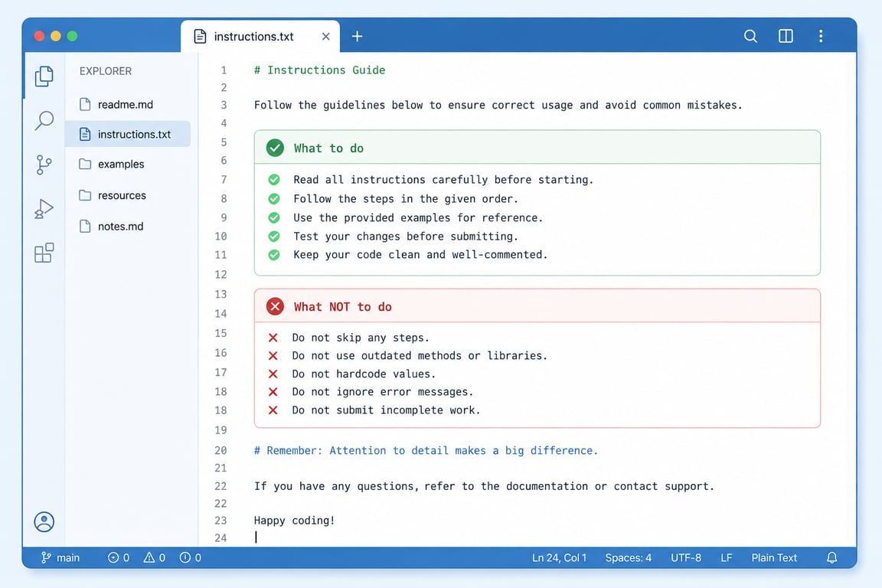Open notifications bell in status bar
The height and width of the screenshot is (588, 882).
click(x=832, y=557)
